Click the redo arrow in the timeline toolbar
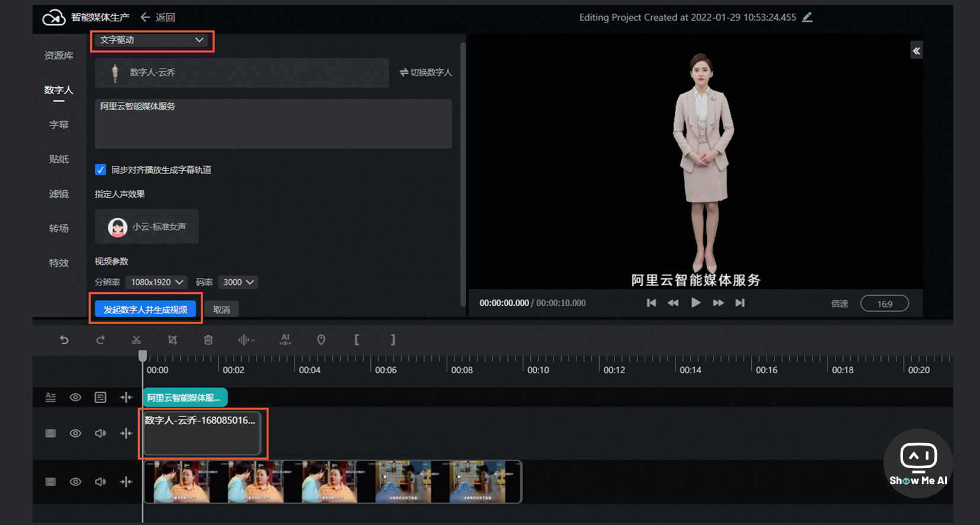 pyautogui.click(x=101, y=340)
